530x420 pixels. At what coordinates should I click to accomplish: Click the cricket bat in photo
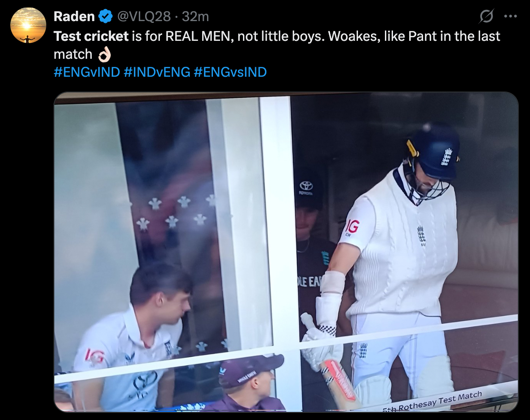click(339, 382)
